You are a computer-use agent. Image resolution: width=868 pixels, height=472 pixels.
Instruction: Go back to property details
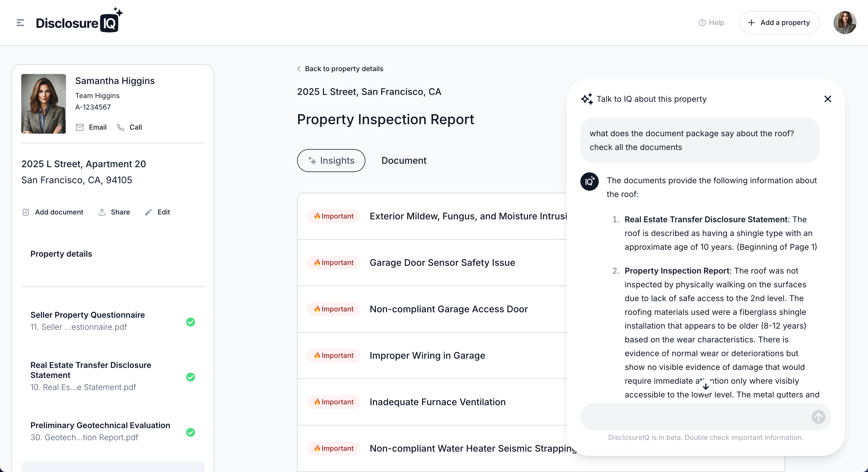coord(340,69)
